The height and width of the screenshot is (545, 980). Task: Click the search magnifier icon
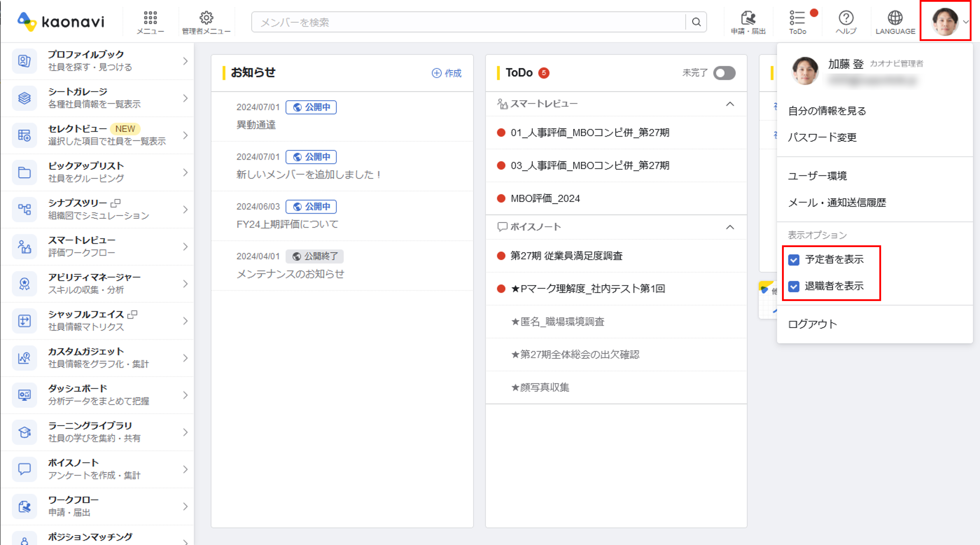696,22
